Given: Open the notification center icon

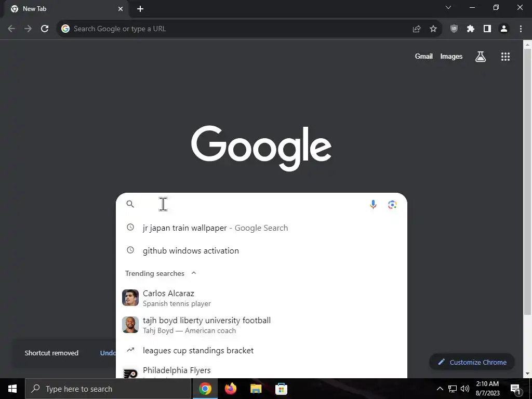Looking at the screenshot, I should click(516, 389).
